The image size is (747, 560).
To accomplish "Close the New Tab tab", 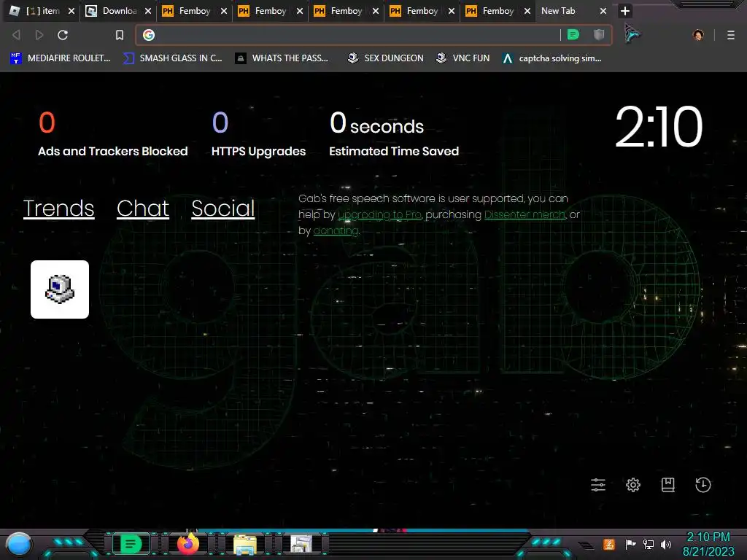I will click(x=603, y=11).
